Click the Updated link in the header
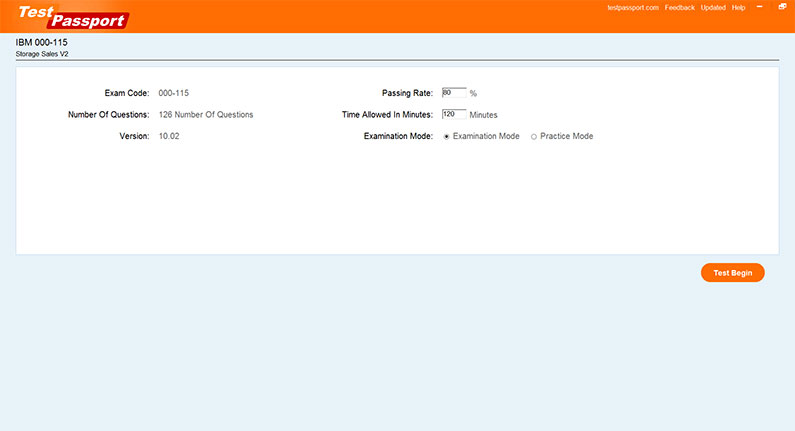Screen dimensions: 795x431 click(x=713, y=8)
